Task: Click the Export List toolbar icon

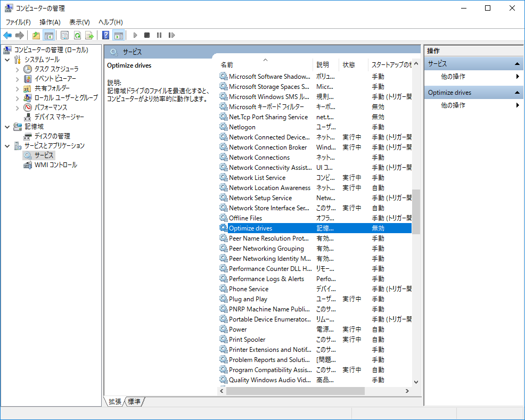Action: click(89, 35)
